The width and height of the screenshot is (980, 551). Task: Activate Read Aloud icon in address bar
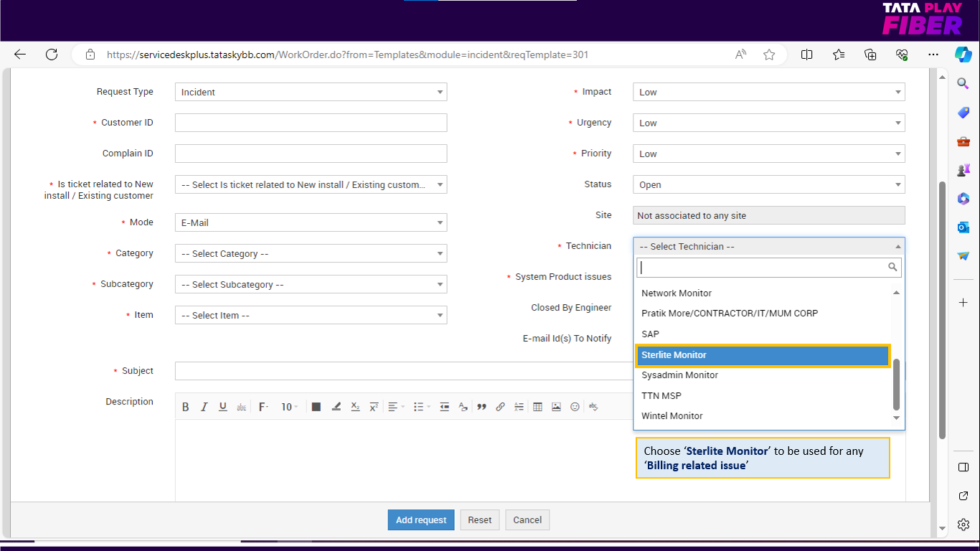741,55
